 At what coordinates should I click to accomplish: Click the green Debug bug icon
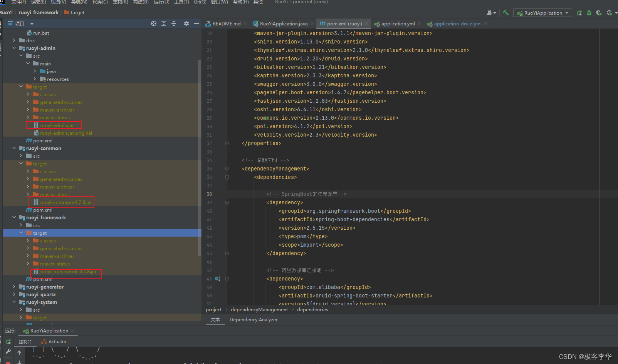(589, 13)
